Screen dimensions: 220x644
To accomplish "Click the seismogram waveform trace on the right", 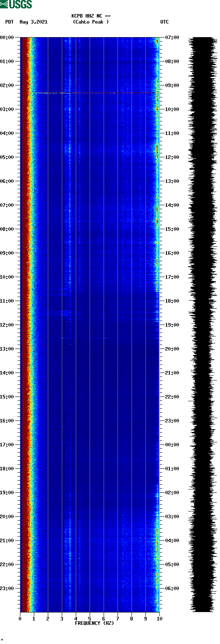I will (202, 325).
